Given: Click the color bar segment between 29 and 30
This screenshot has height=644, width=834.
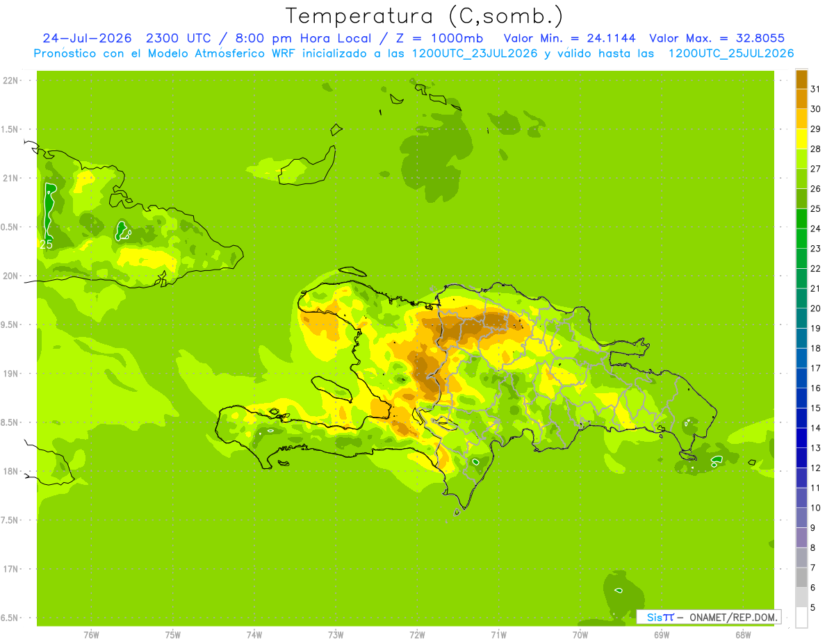Looking at the screenshot, I should point(801,119).
